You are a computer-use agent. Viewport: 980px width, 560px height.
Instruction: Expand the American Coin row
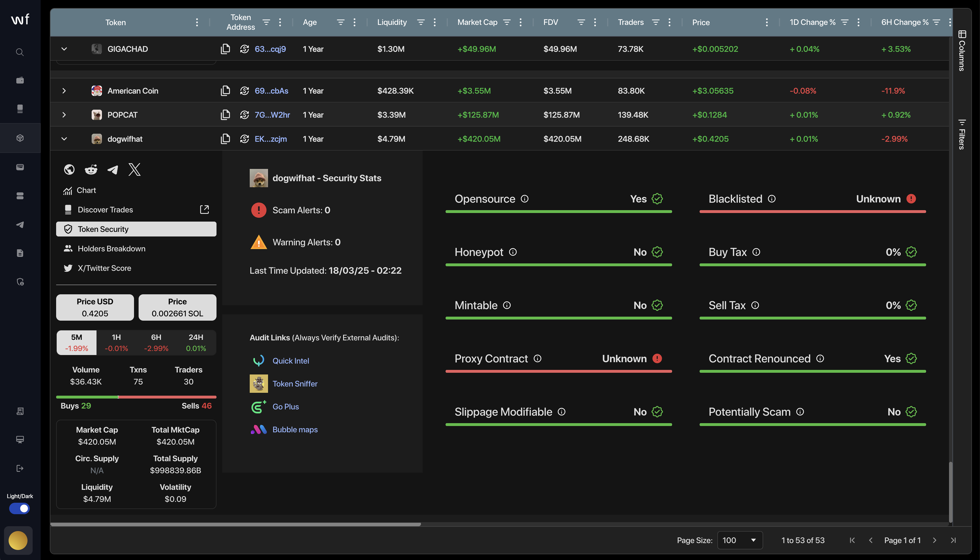click(x=64, y=91)
